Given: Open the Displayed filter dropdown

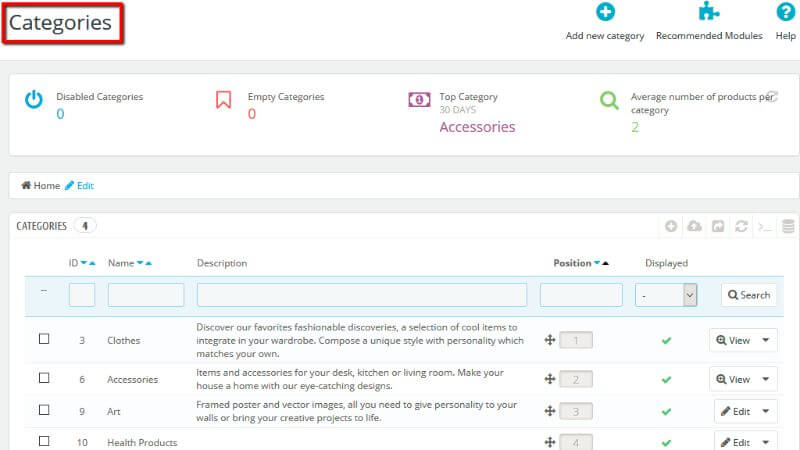Looking at the screenshot, I should (666, 295).
